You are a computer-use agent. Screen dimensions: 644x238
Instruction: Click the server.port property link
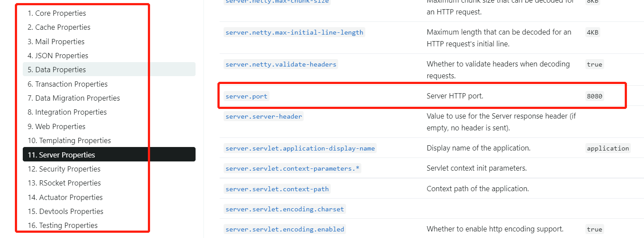click(246, 96)
